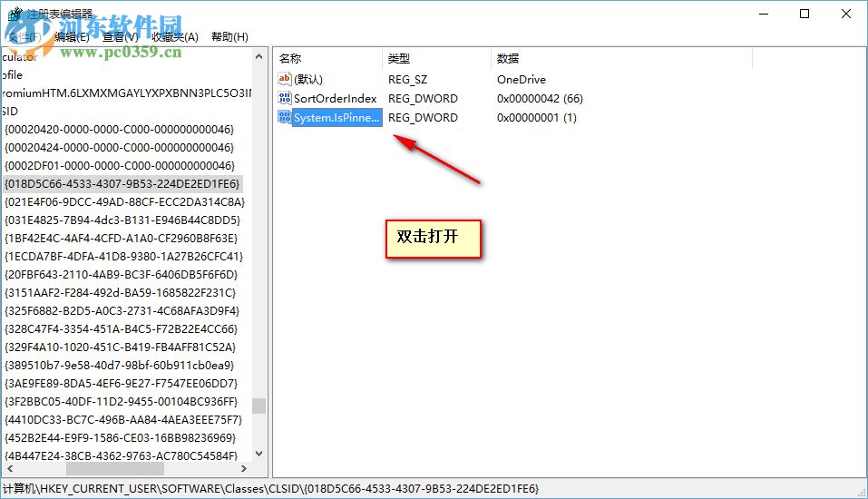Image resolution: width=868 pixels, height=499 pixels.
Task: Select the romiumHTM.6LXMXMGAYLYXPXBNN3PLC5O3I tree key
Action: tap(127, 93)
